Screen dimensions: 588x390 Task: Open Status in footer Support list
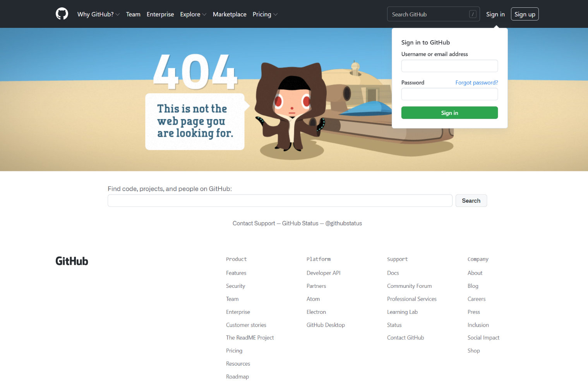click(x=394, y=325)
